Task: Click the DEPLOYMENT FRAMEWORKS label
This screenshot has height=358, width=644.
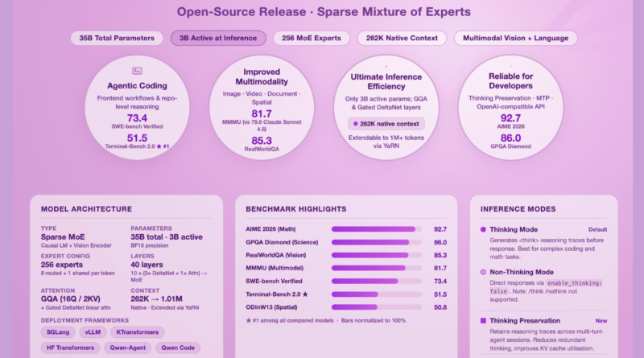Action: [x=85, y=320]
